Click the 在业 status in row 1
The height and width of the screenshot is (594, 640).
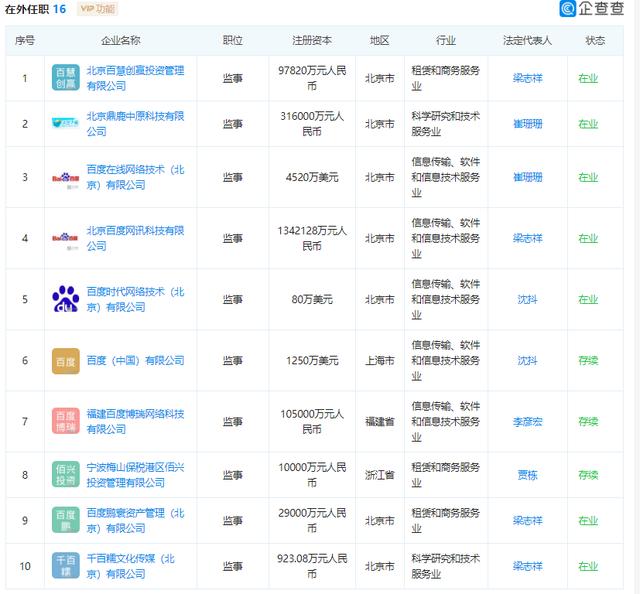(588, 78)
